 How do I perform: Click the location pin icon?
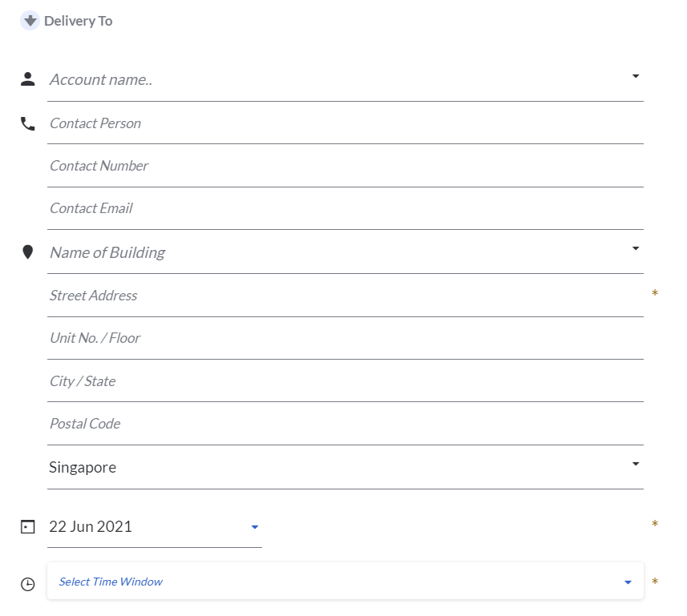click(x=28, y=252)
